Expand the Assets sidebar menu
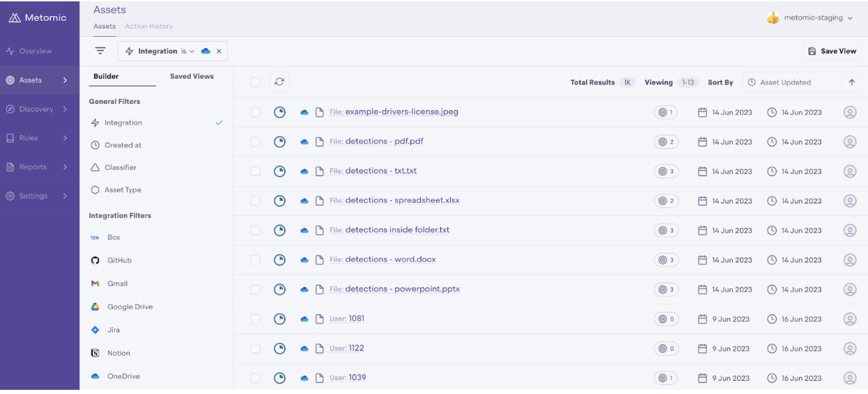 (65, 80)
